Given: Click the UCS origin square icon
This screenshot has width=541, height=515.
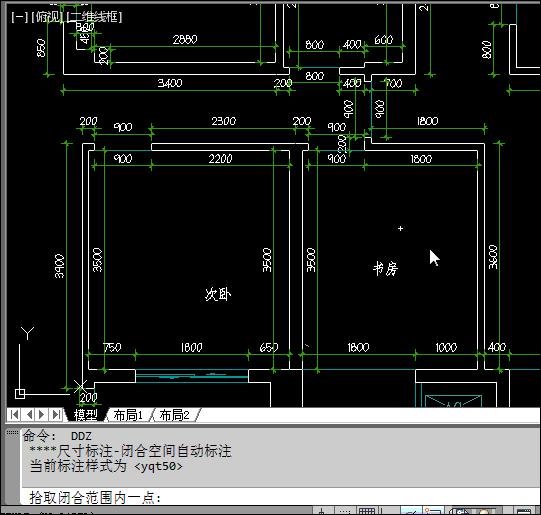Looking at the screenshot, I should pos(20,394).
